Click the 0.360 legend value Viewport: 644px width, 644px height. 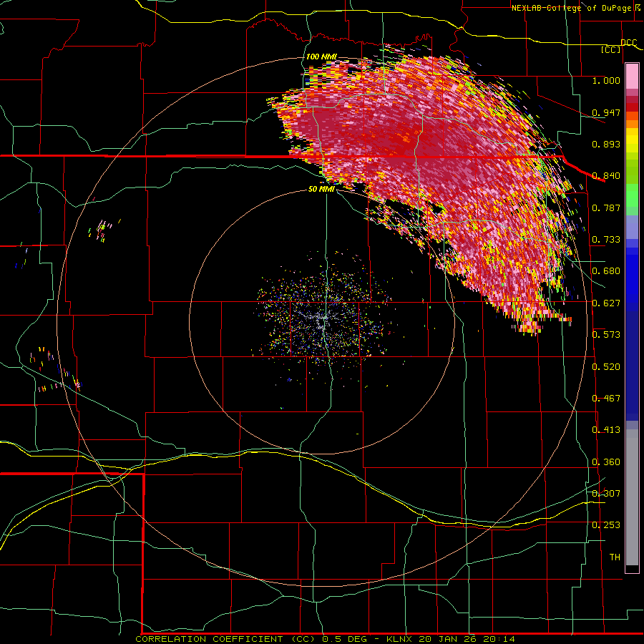(606, 462)
